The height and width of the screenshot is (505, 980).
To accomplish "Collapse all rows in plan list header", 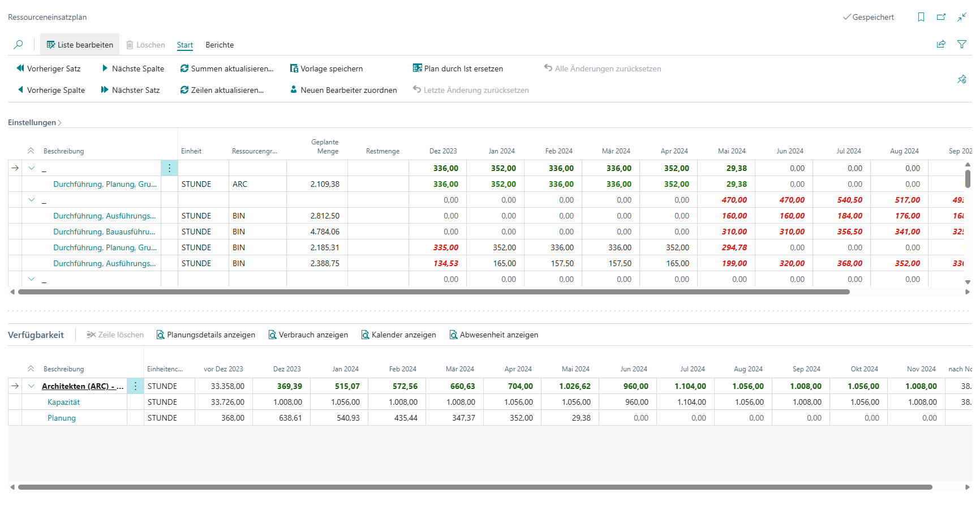I will pyautogui.click(x=31, y=151).
